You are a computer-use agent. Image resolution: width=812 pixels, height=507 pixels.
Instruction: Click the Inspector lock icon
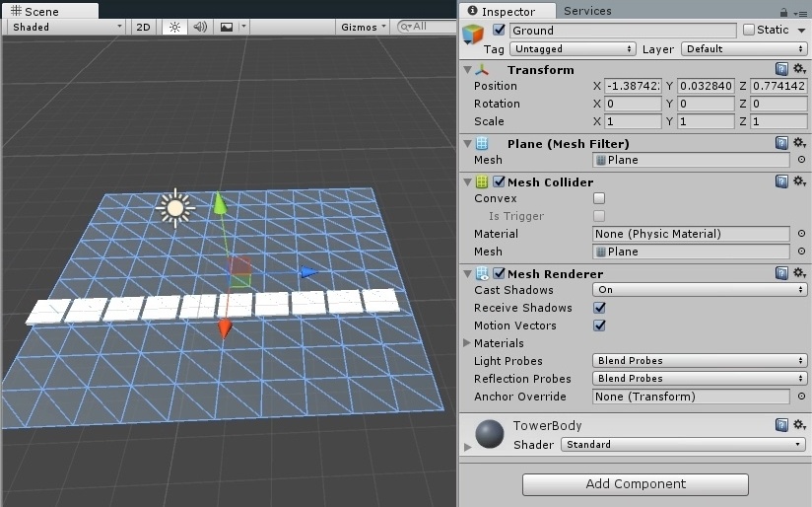[783, 12]
